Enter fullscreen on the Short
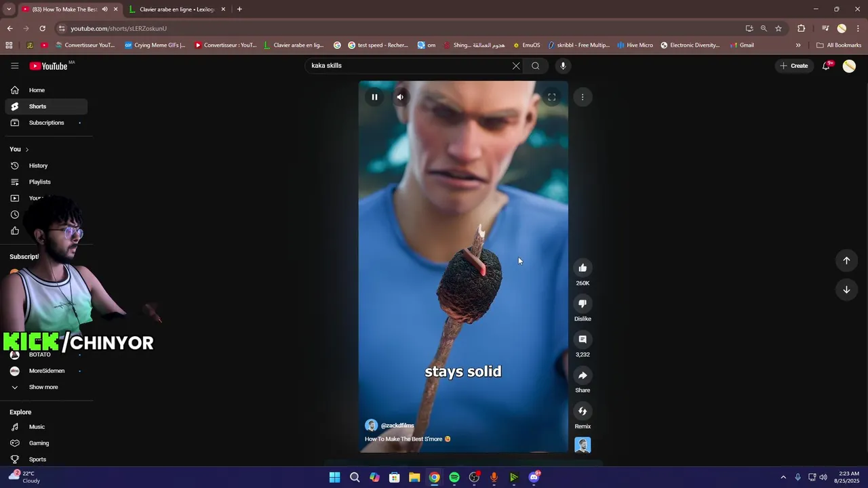Image resolution: width=868 pixels, height=488 pixels. pyautogui.click(x=552, y=97)
